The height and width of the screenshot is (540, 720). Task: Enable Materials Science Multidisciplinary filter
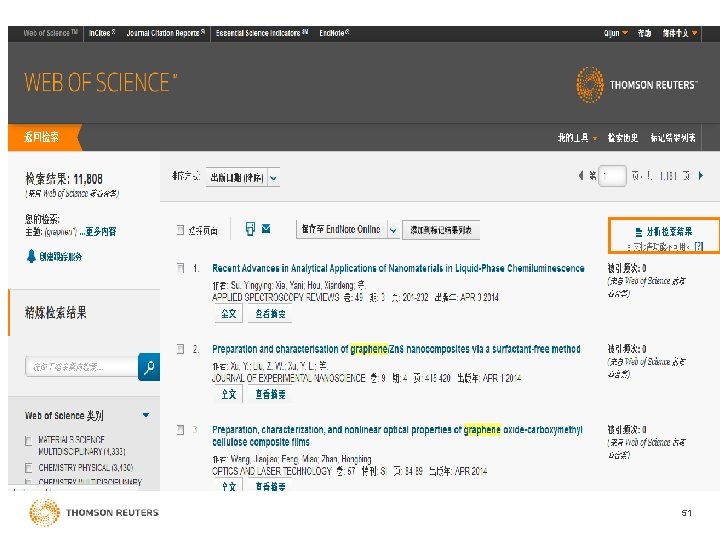point(28,441)
